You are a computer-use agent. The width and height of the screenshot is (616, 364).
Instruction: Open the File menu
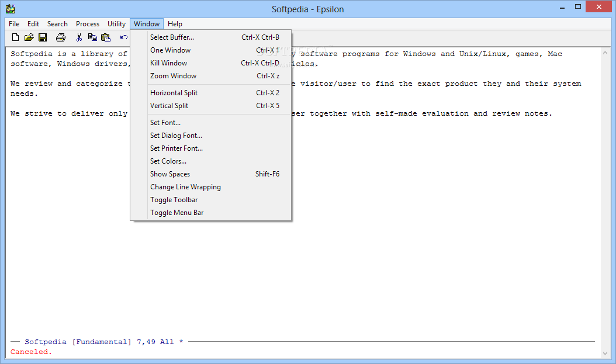14,24
